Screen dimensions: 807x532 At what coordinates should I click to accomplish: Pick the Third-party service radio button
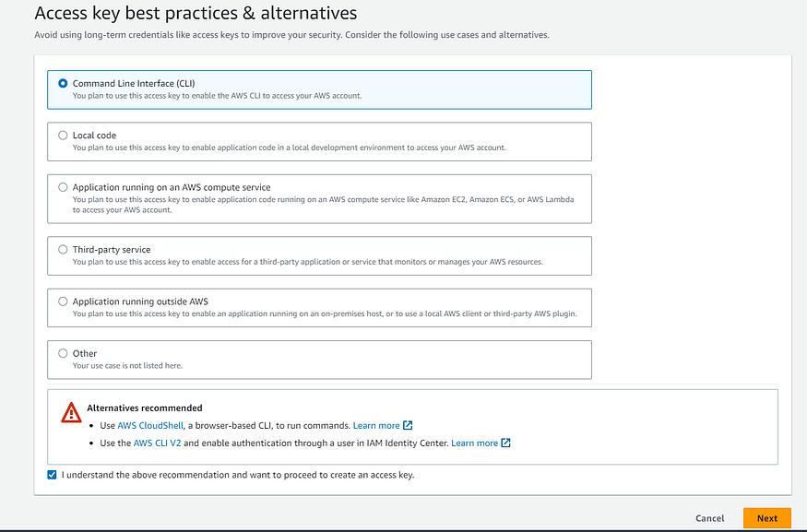click(x=63, y=250)
